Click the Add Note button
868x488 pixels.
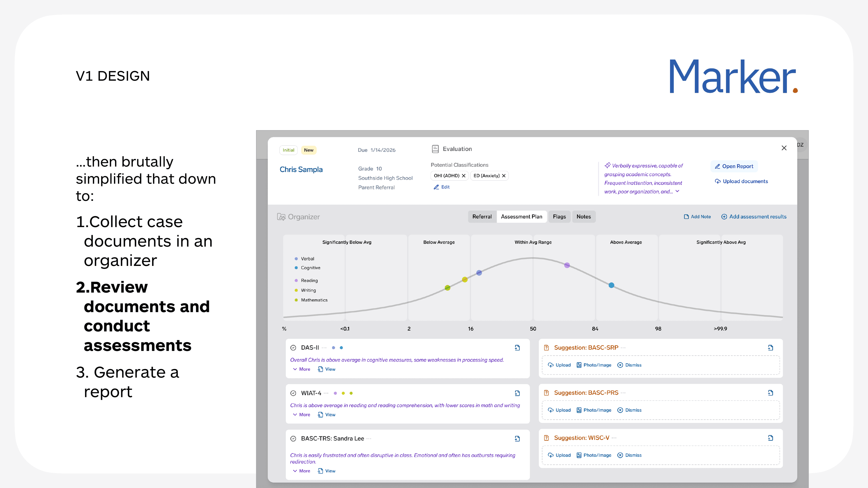tap(697, 217)
